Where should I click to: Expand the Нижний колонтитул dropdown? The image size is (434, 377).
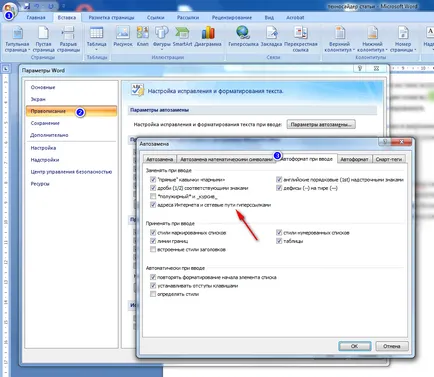(372, 39)
